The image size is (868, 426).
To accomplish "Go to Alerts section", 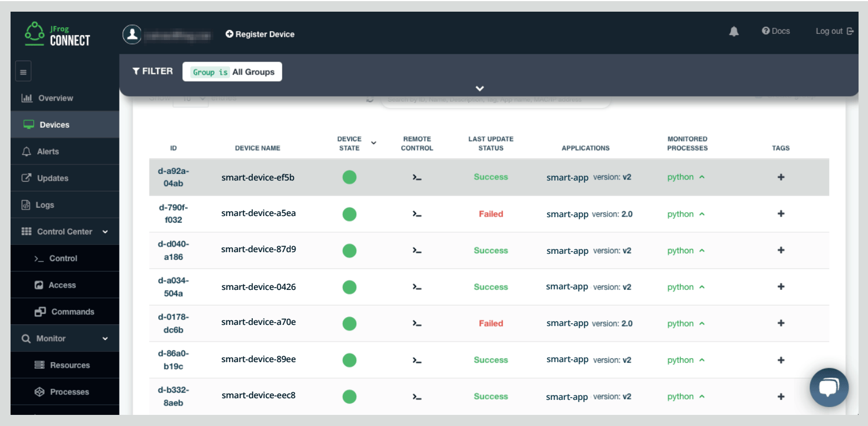I will (x=64, y=151).
